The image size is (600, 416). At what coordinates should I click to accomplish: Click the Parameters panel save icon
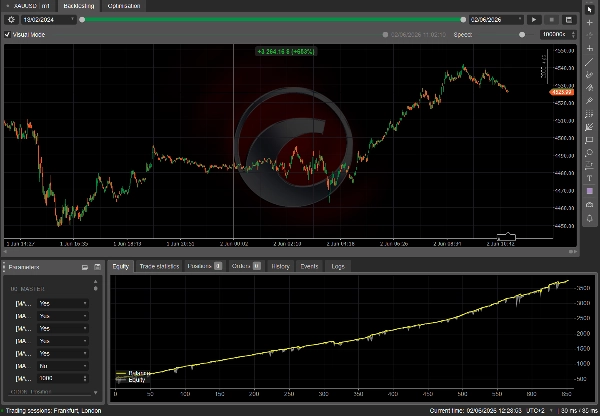97,267
